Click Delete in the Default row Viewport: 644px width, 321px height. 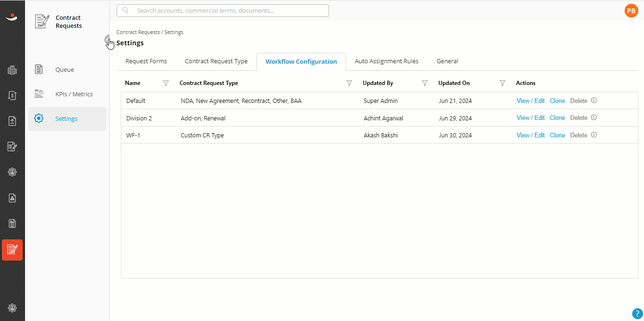coord(579,101)
